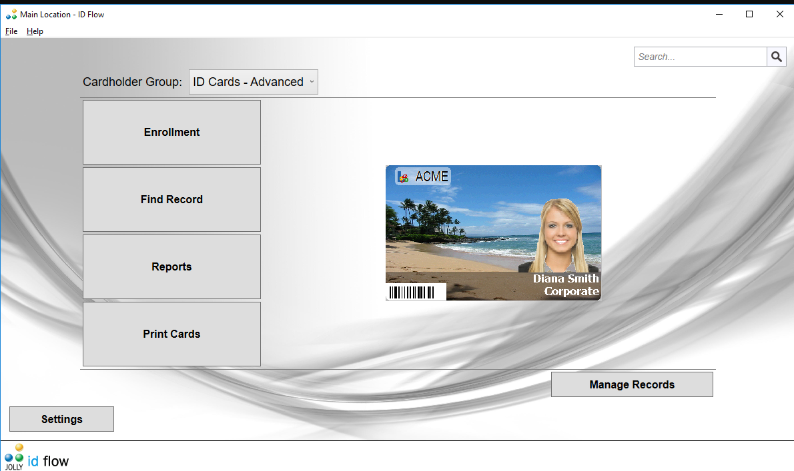Focus the Search input field

pyautogui.click(x=700, y=57)
